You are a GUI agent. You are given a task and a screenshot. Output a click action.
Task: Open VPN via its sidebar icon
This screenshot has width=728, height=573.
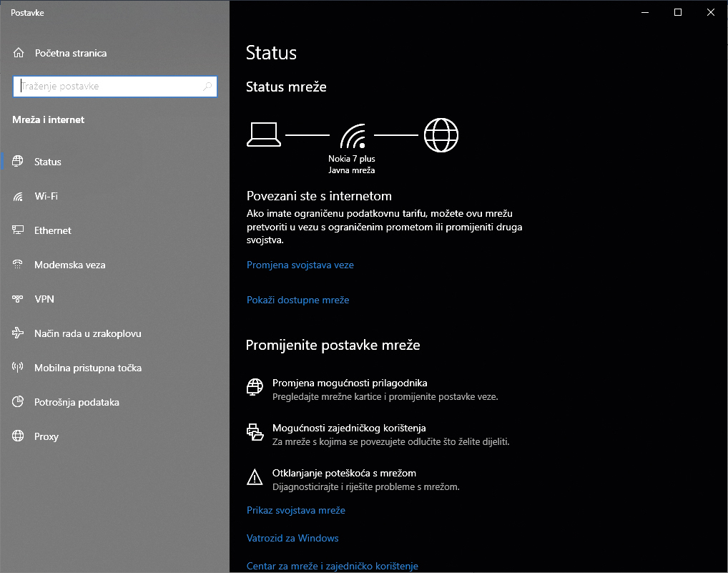(19, 299)
